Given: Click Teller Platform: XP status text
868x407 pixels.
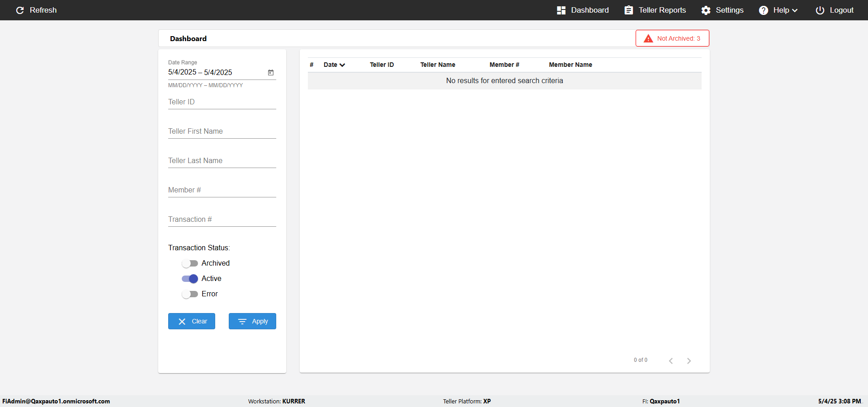Looking at the screenshot, I should [467, 401].
